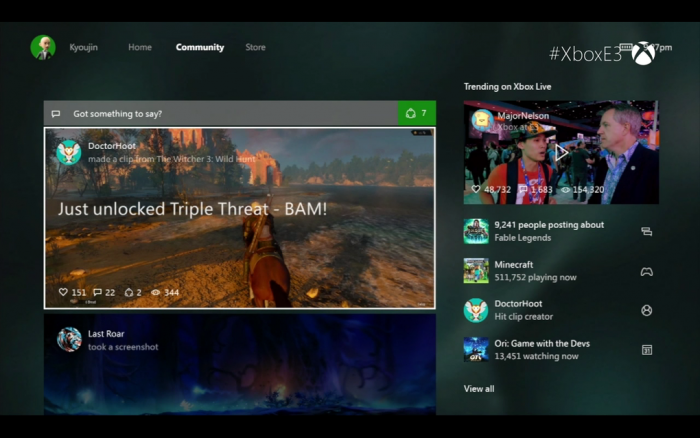
Task: Open the green notifications counter showing 7
Action: click(416, 114)
